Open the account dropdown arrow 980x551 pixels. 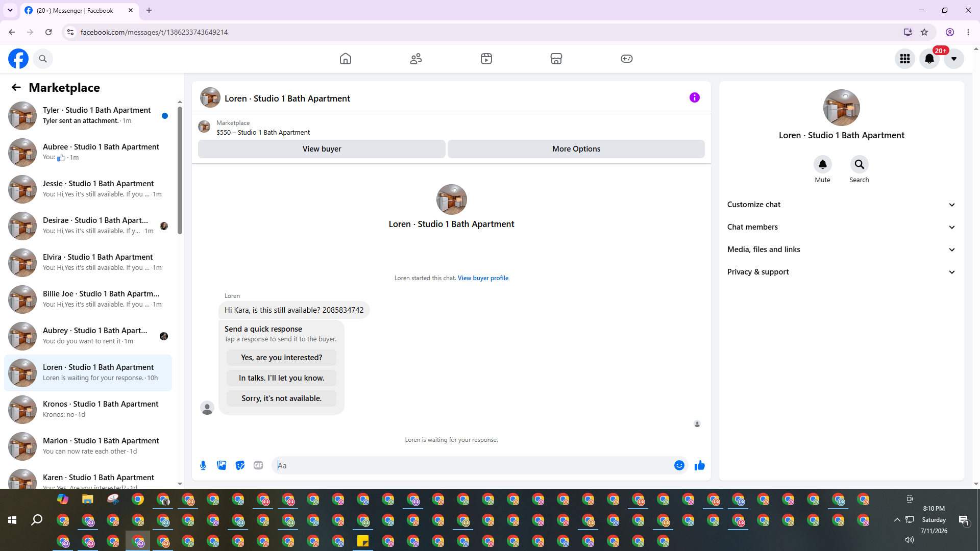954,59
